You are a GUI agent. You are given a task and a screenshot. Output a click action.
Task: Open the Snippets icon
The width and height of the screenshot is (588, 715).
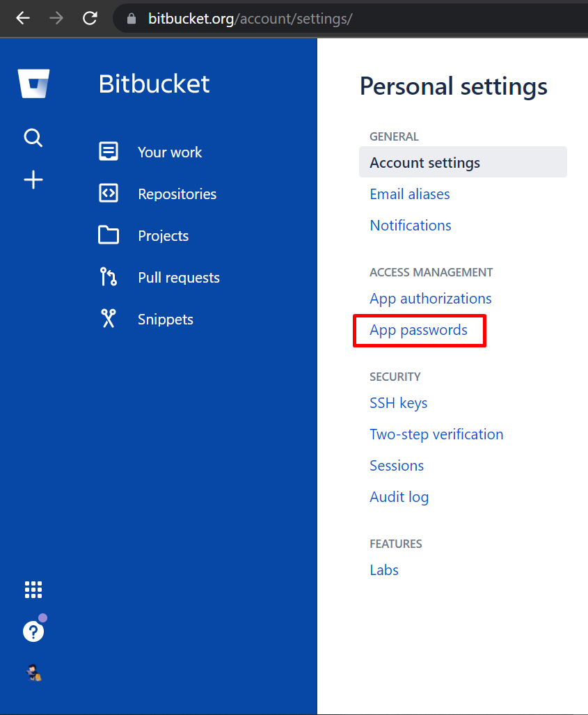109,319
